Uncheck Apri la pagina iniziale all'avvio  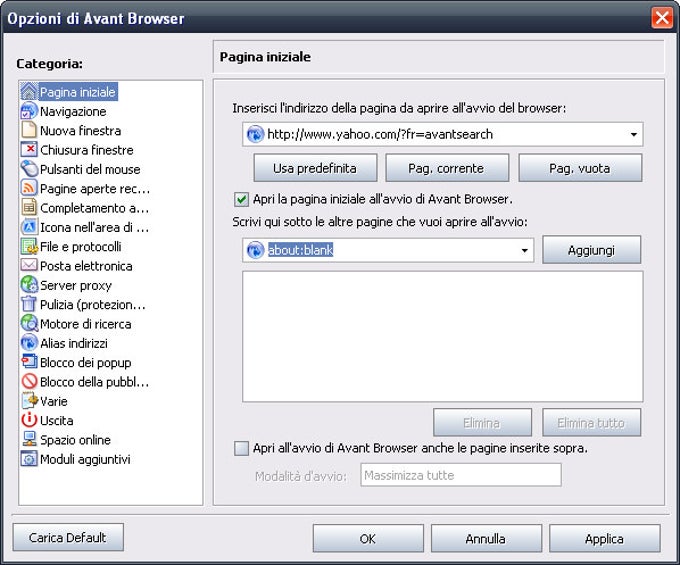click(241, 199)
